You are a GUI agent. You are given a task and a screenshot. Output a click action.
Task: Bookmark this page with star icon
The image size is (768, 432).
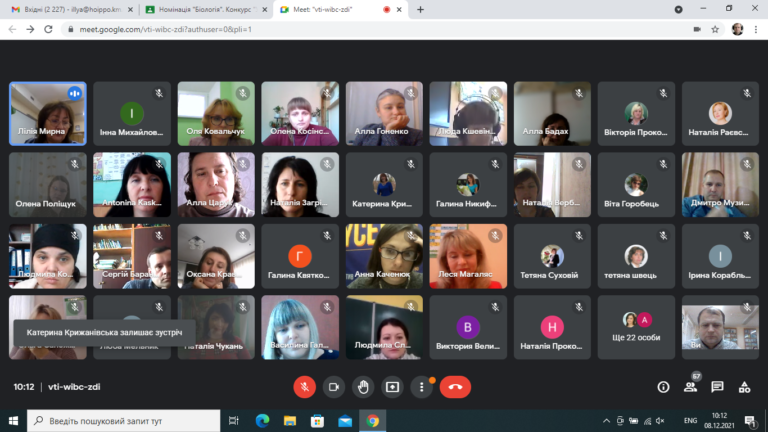[715, 29]
